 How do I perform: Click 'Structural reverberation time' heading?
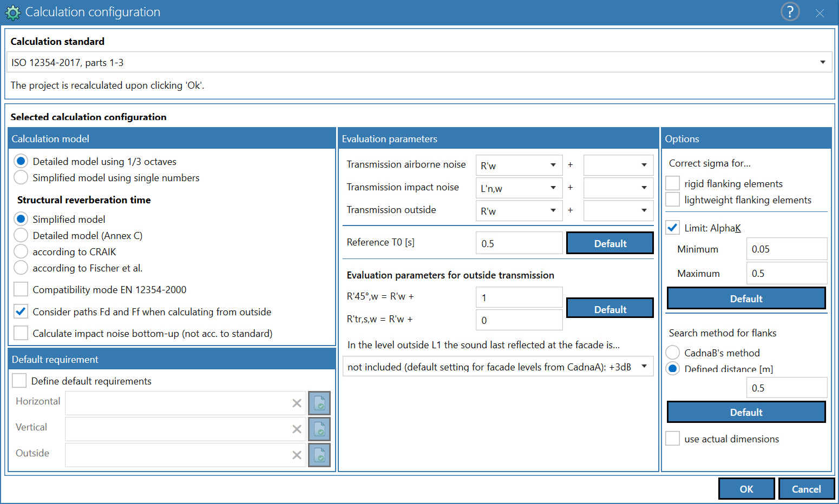tap(84, 200)
